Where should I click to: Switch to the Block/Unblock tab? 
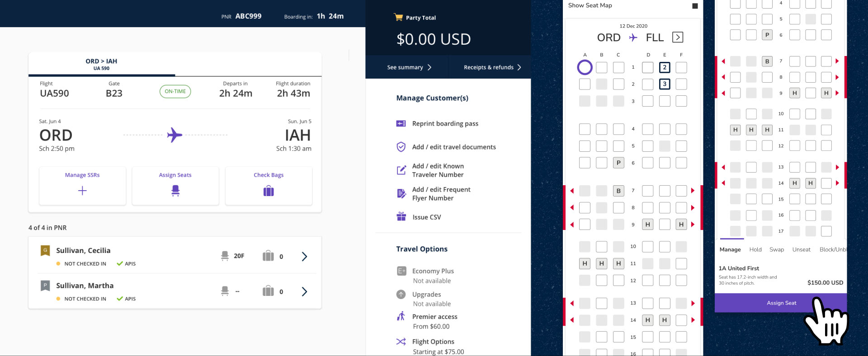[833, 249]
